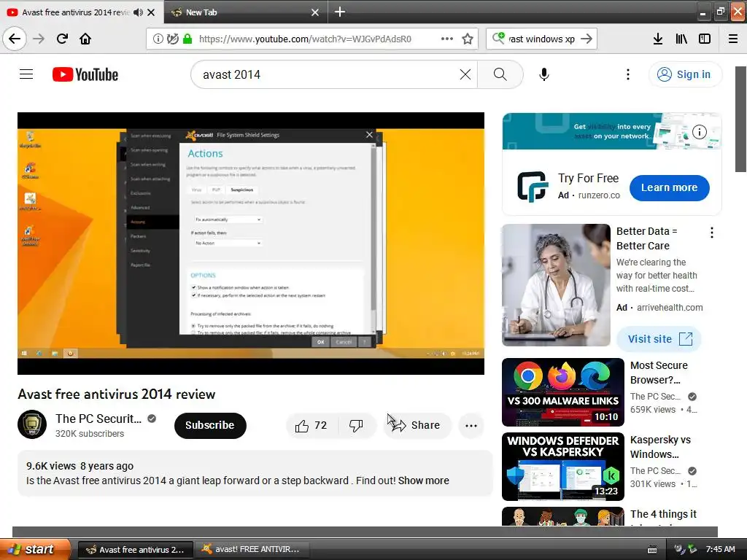Run YouTube search with magnifier button
The image size is (747, 560).
coord(500,74)
